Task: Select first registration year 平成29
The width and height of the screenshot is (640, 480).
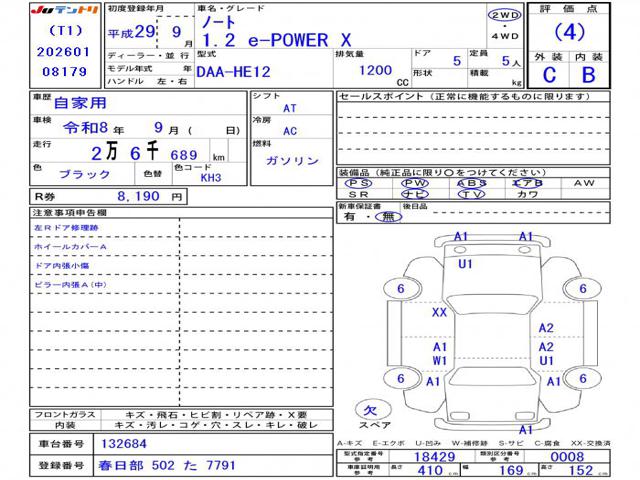Action: (132, 32)
